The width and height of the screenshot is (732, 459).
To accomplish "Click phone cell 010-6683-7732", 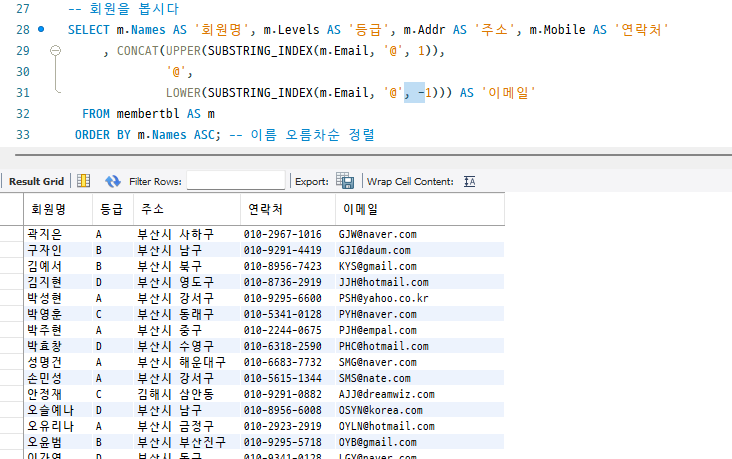I will tap(288, 362).
